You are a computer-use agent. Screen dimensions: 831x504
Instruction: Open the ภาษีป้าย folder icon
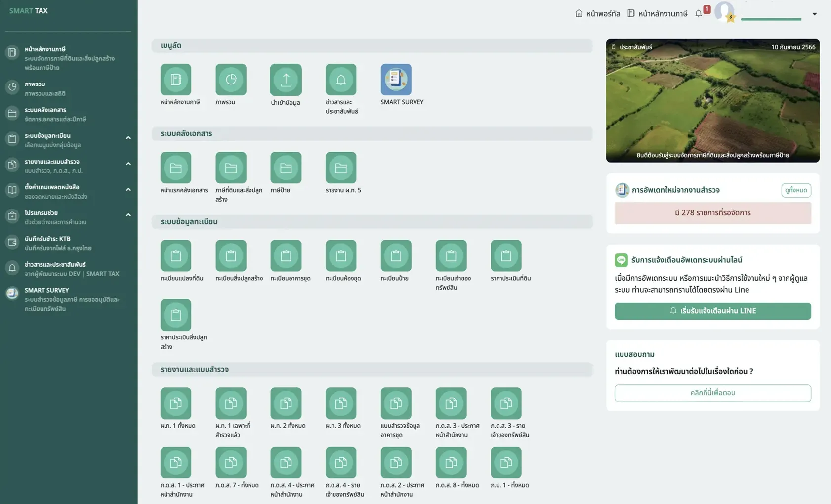[286, 168]
